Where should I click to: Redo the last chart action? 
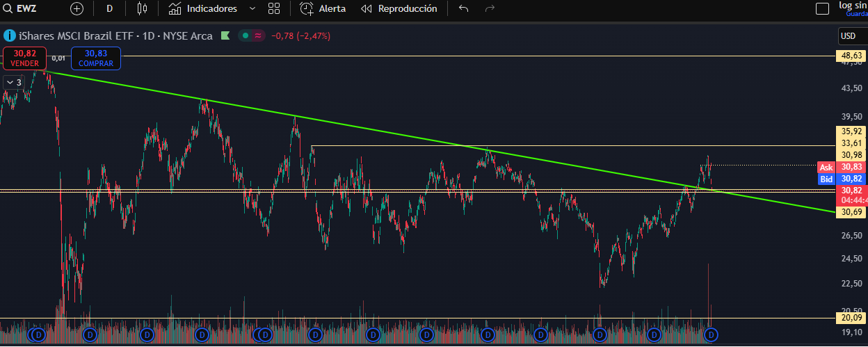(490, 9)
